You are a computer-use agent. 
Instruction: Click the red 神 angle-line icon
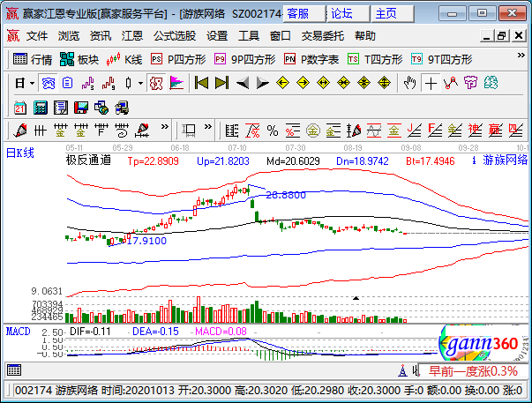(x=475, y=131)
